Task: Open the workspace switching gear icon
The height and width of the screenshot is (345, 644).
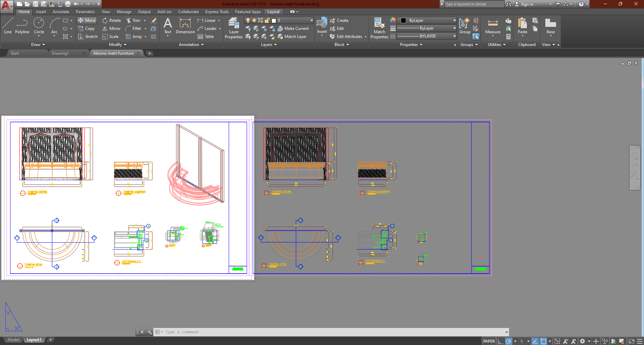Action: click(x=583, y=341)
